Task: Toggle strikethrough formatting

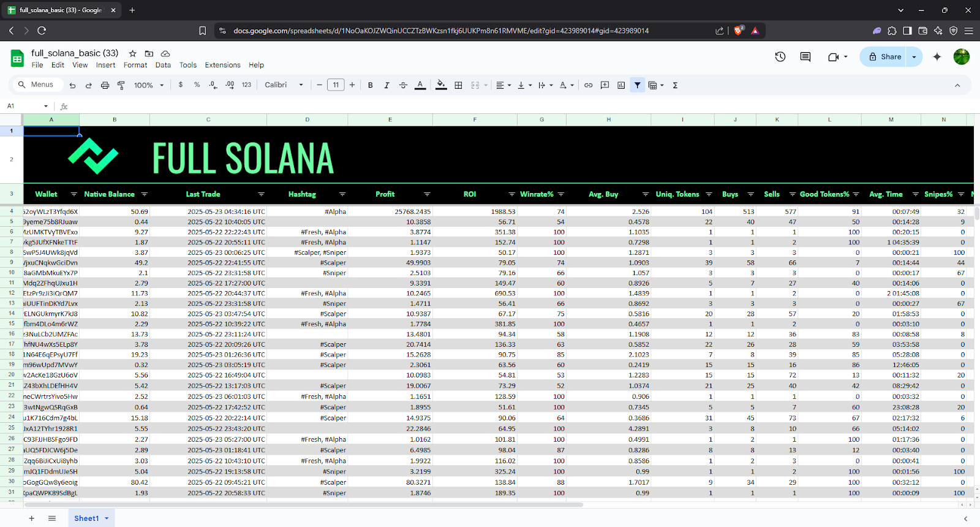Action: pos(403,85)
